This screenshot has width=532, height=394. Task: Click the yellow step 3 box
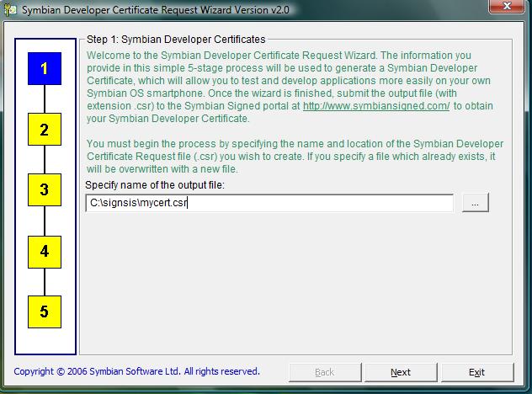pyautogui.click(x=44, y=190)
